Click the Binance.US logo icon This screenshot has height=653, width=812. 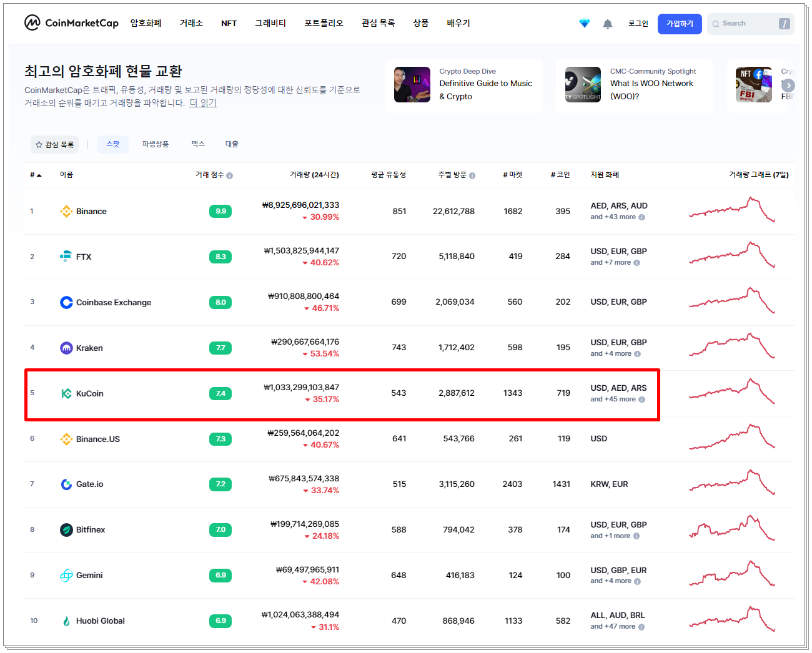[66, 439]
